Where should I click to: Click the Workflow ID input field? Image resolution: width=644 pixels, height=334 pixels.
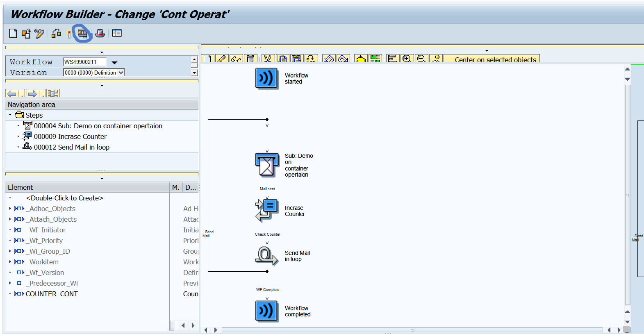[x=84, y=62]
